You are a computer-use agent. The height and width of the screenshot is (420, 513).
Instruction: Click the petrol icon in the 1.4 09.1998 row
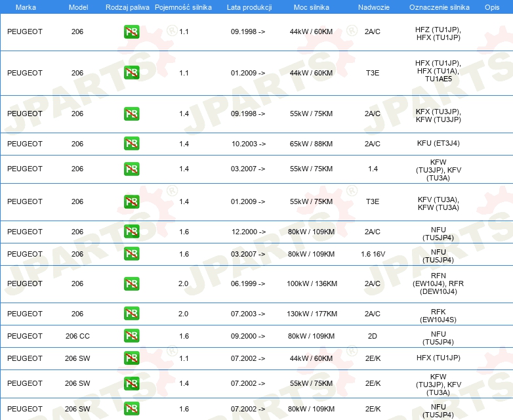click(131, 114)
